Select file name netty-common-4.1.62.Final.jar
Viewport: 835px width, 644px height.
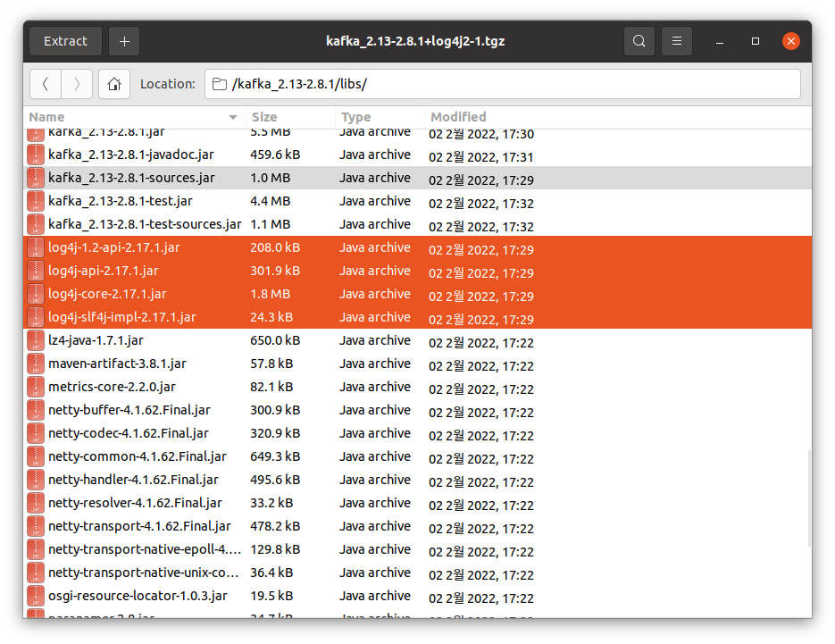tap(138, 456)
